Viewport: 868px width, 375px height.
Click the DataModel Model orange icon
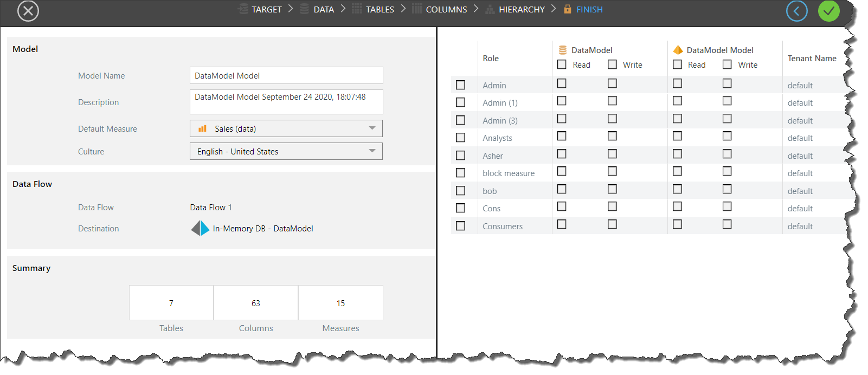[678, 50]
